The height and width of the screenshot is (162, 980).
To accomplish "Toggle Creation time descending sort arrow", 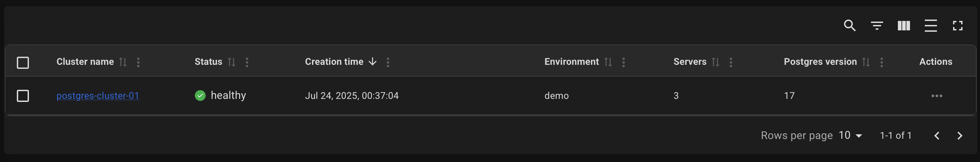I will 373,62.
